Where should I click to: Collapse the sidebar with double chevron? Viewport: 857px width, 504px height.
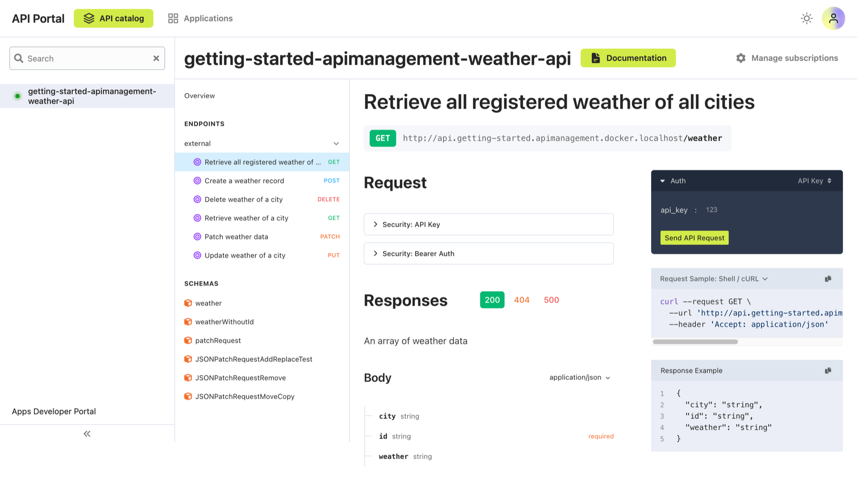tap(87, 434)
